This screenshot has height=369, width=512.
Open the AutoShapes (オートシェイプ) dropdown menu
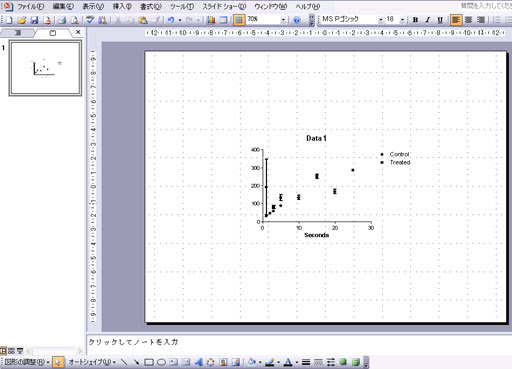pyautogui.click(x=92, y=362)
